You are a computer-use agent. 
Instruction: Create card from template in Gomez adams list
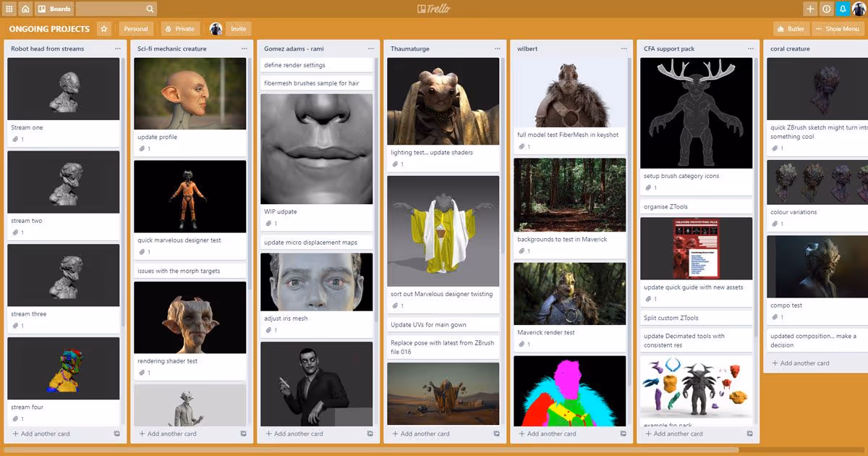point(370,434)
